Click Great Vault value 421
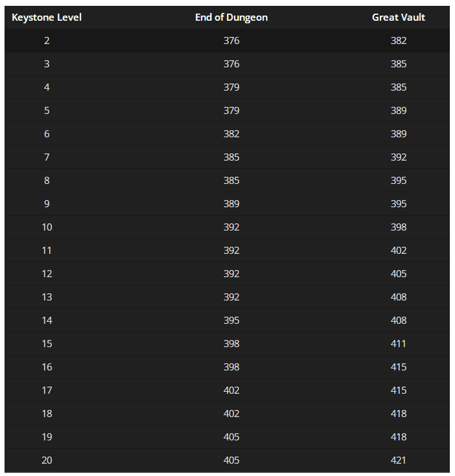The height and width of the screenshot is (476, 455). [x=398, y=460]
